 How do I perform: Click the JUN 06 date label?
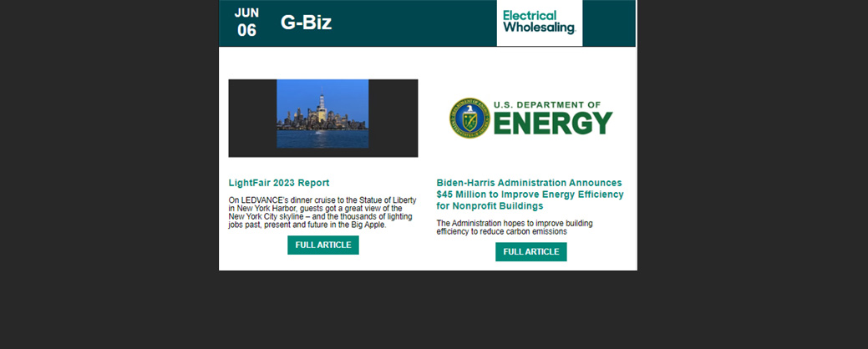(x=247, y=22)
